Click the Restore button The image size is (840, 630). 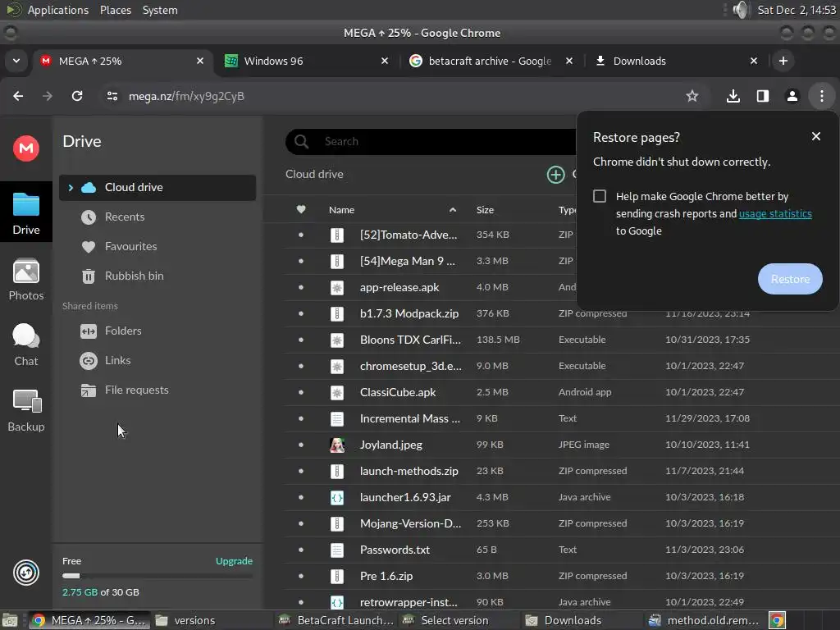(x=790, y=279)
